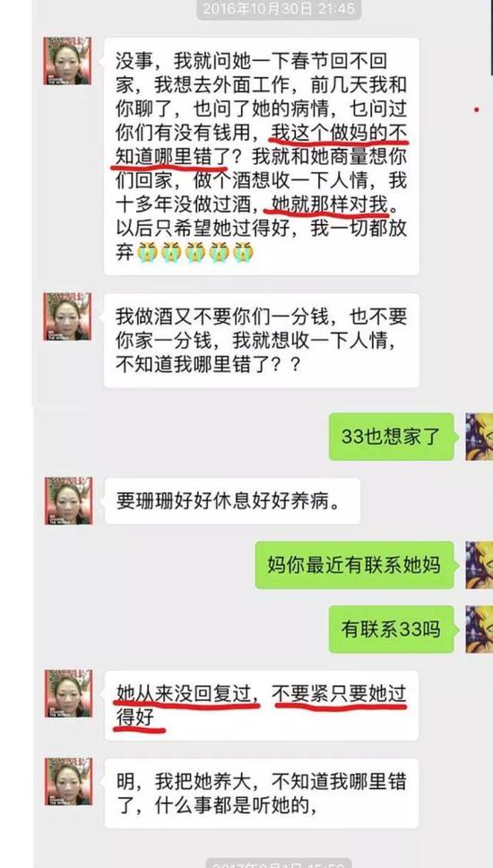
Task: Tap own avatar beside '有联系33吗' bubble
Action: [x=479, y=629]
